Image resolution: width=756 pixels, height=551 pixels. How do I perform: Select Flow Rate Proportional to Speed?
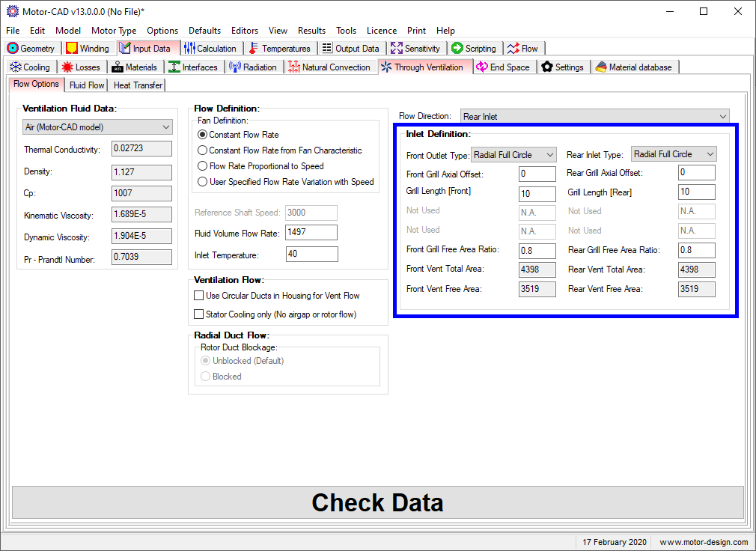(203, 166)
